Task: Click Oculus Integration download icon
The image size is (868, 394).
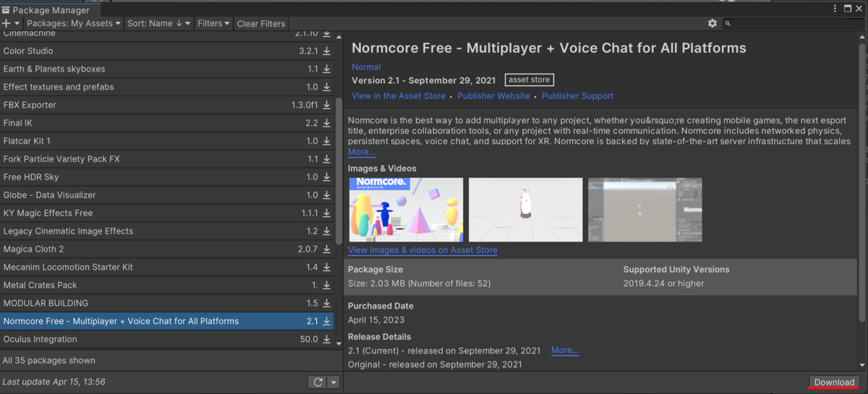Action: (x=327, y=340)
